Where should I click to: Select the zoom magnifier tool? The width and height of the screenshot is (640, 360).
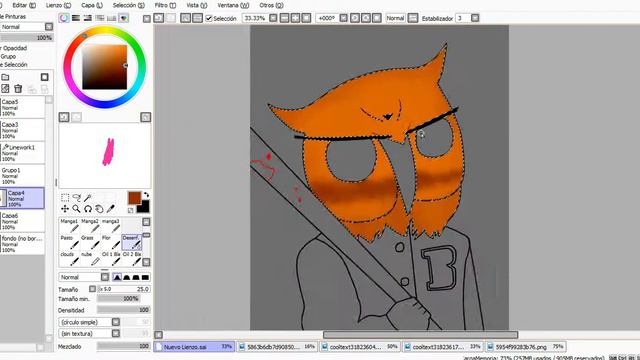[x=76, y=209]
